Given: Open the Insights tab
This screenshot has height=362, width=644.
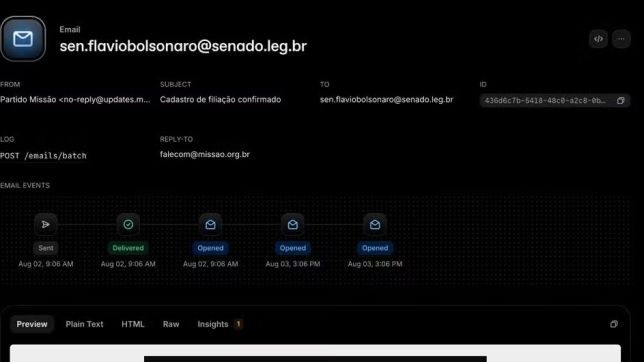Looking at the screenshot, I should (220, 324).
